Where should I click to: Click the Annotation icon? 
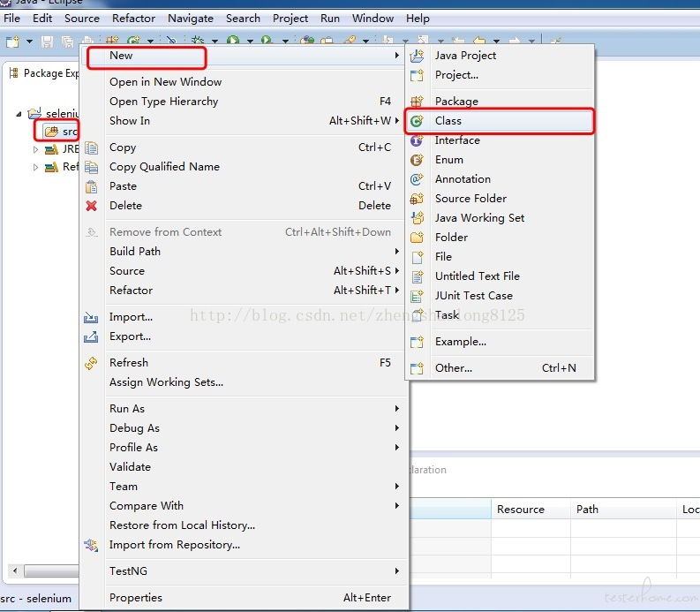(417, 179)
